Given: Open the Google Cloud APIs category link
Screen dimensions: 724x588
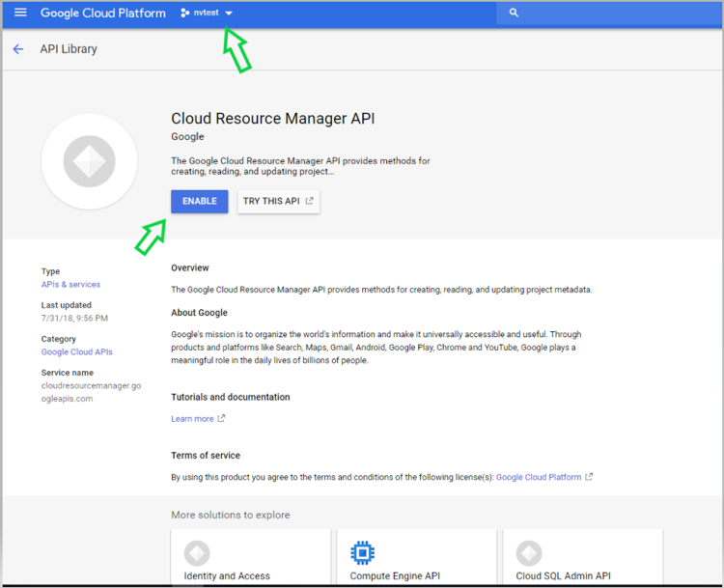Looking at the screenshot, I should pos(76,352).
